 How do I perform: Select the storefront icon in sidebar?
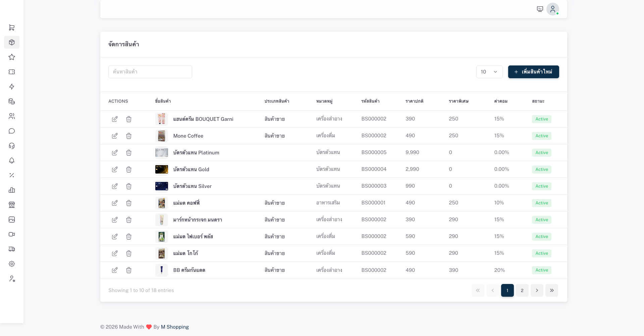point(12,205)
